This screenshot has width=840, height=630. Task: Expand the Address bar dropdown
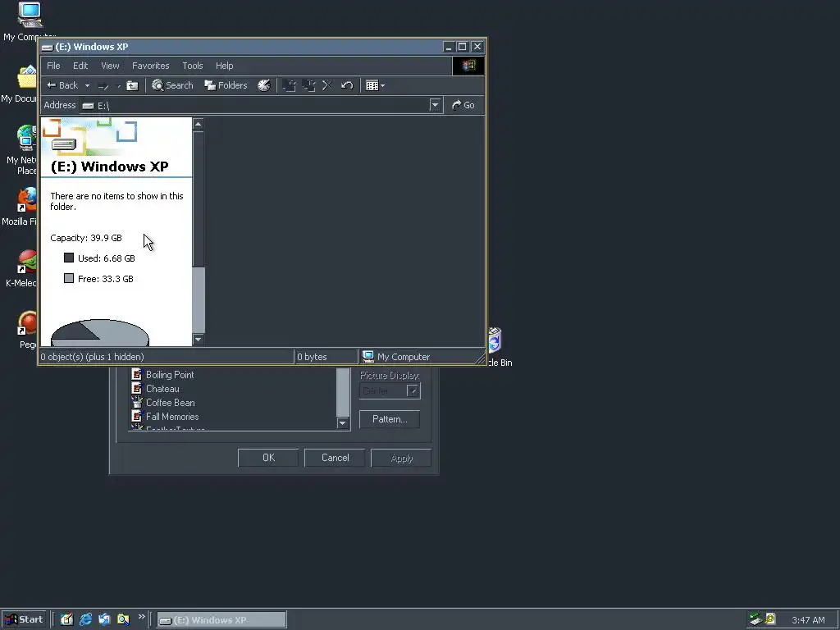[x=435, y=105]
